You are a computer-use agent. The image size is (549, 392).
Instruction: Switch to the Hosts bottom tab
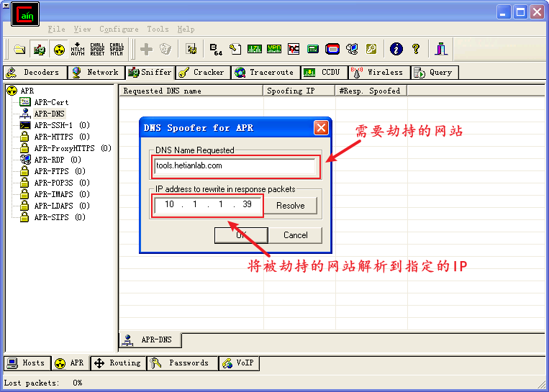click(27, 363)
